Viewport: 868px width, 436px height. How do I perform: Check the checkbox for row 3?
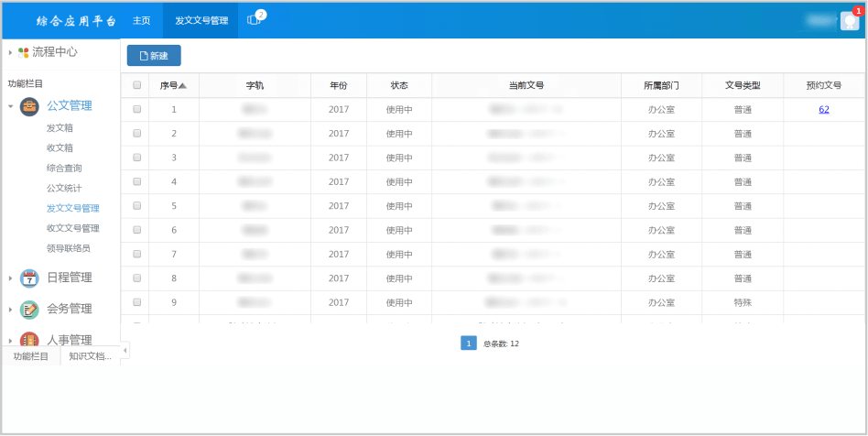[x=137, y=158]
